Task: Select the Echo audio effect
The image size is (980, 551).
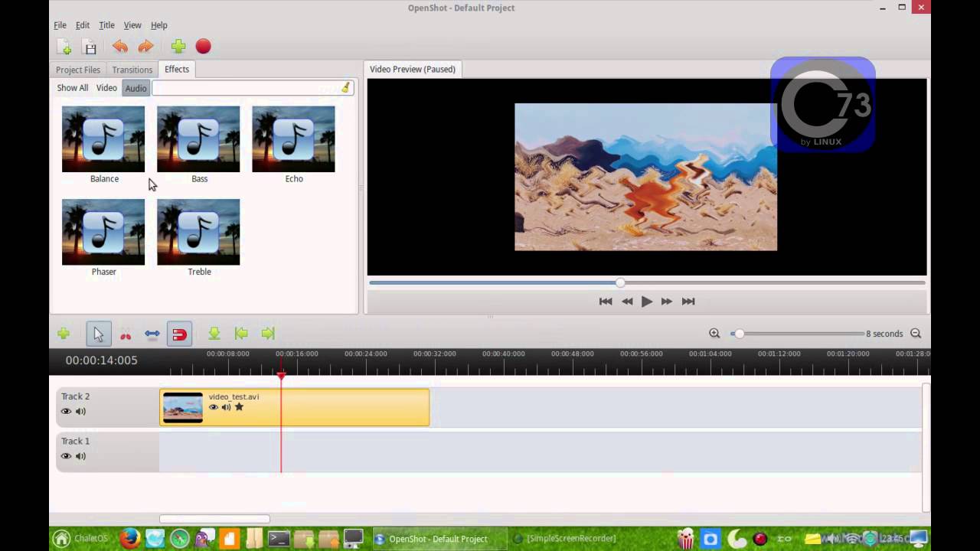Action: (x=293, y=145)
